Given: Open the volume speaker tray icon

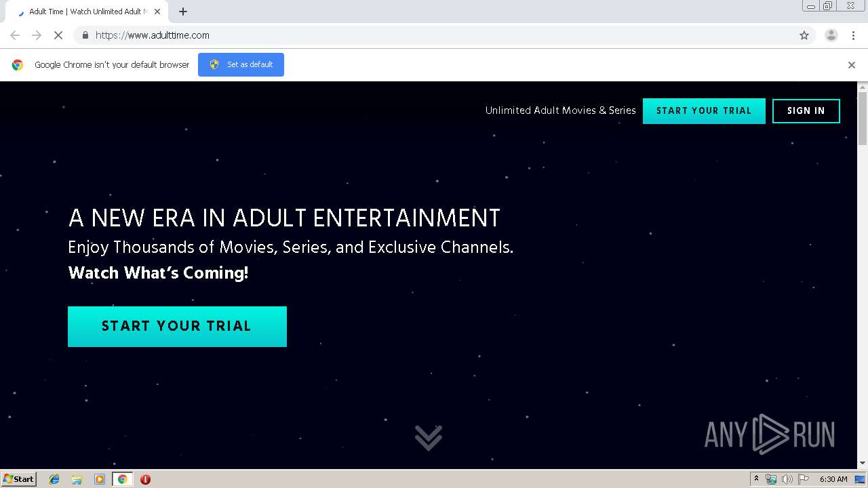Looking at the screenshot, I should [787, 479].
